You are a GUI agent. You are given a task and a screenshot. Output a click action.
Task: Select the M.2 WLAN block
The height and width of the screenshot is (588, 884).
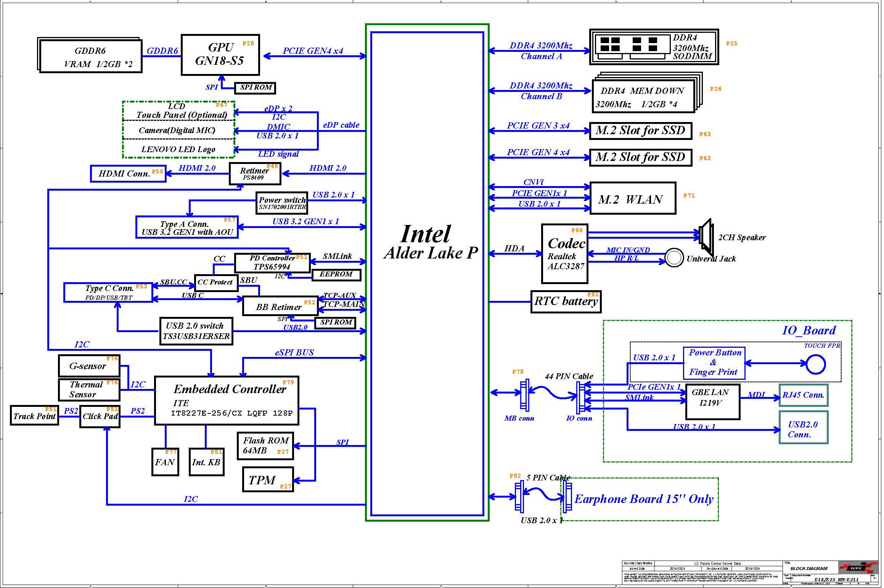pyautogui.click(x=632, y=199)
